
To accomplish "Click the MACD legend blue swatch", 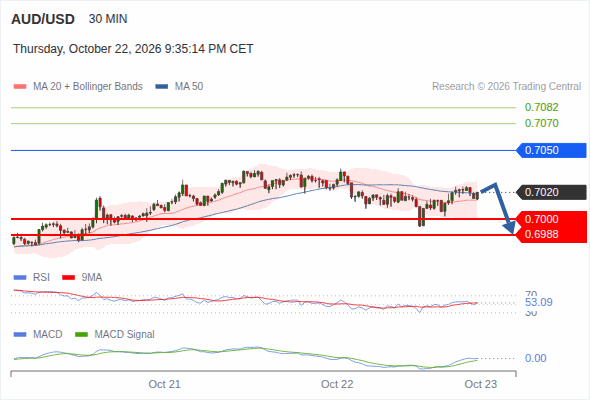I will coord(20,335).
